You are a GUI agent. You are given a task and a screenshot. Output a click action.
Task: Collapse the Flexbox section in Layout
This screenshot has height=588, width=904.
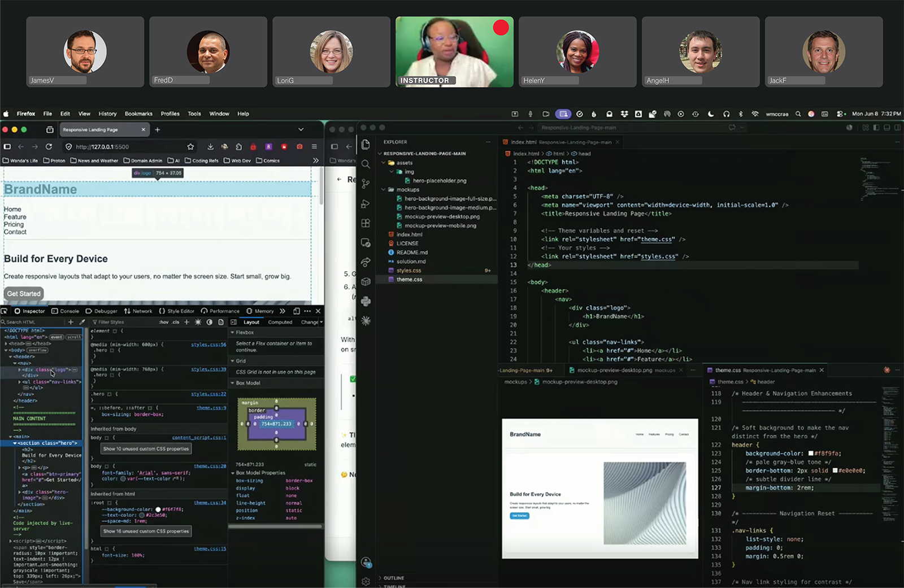click(x=232, y=333)
